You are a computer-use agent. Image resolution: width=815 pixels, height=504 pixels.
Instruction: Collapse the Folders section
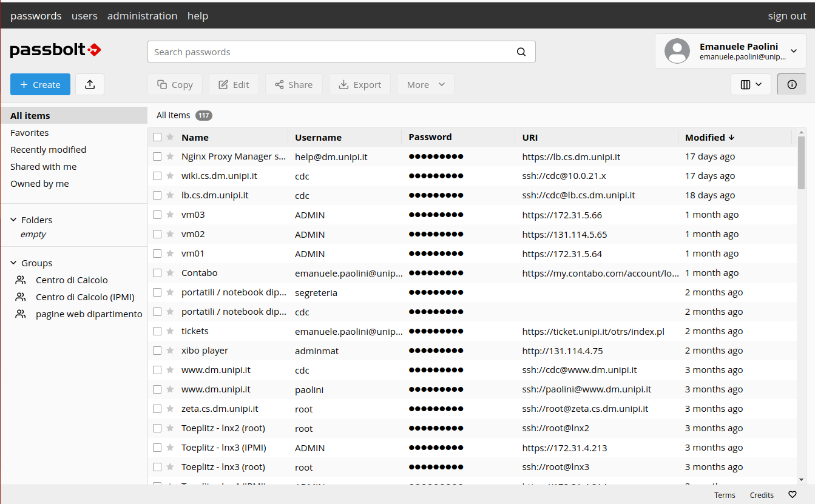[14, 220]
